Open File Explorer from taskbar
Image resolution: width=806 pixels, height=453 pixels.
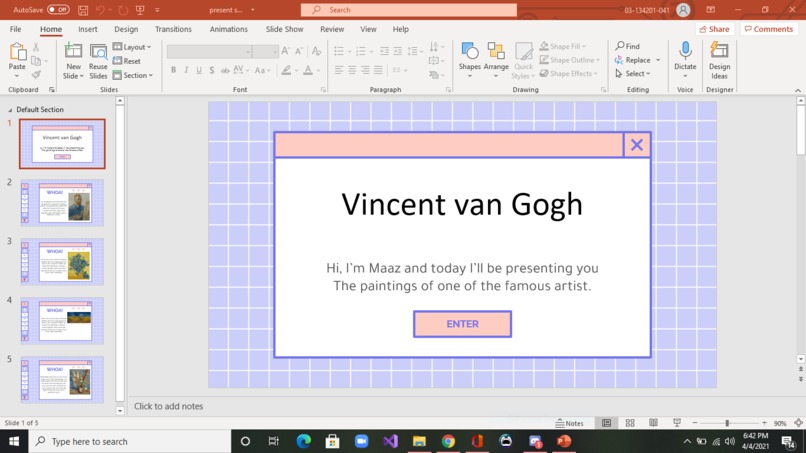(419, 441)
